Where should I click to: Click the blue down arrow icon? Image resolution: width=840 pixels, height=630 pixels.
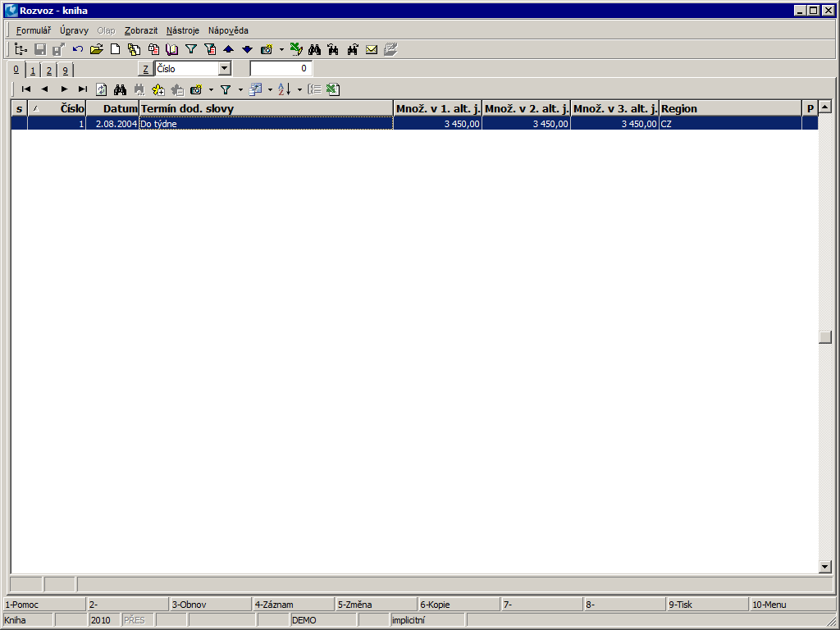pyautogui.click(x=247, y=49)
